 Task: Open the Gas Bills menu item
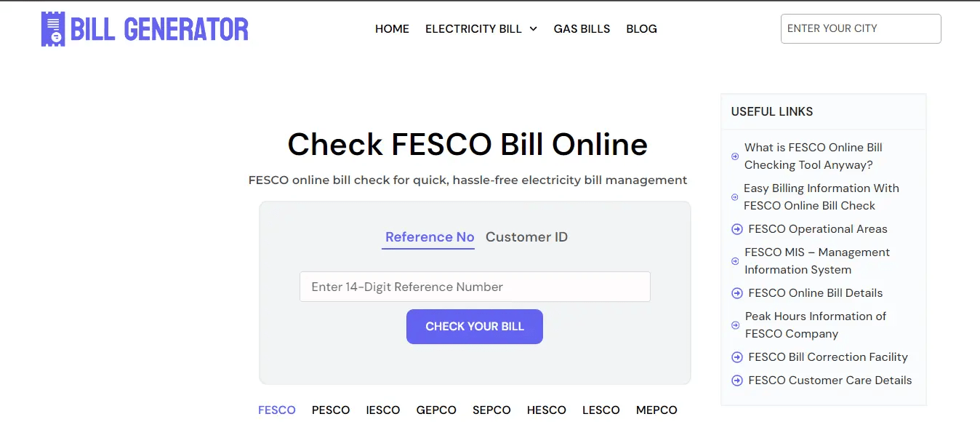582,28
